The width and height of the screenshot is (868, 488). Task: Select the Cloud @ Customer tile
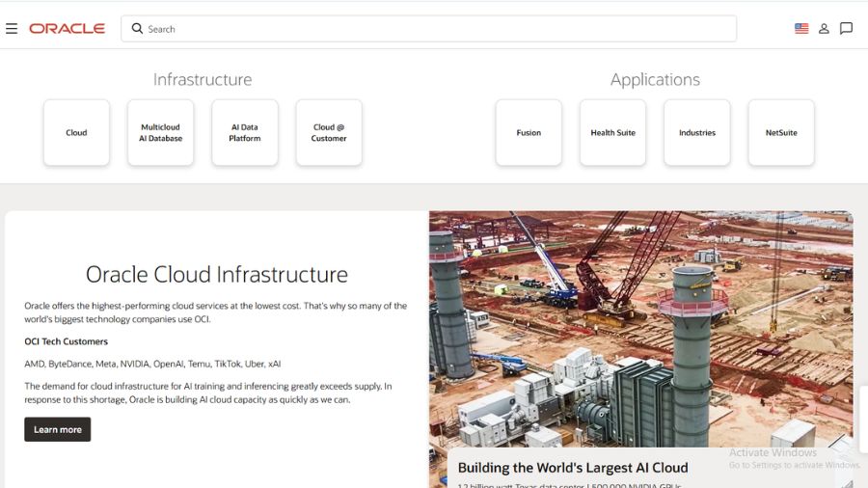tap(329, 133)
